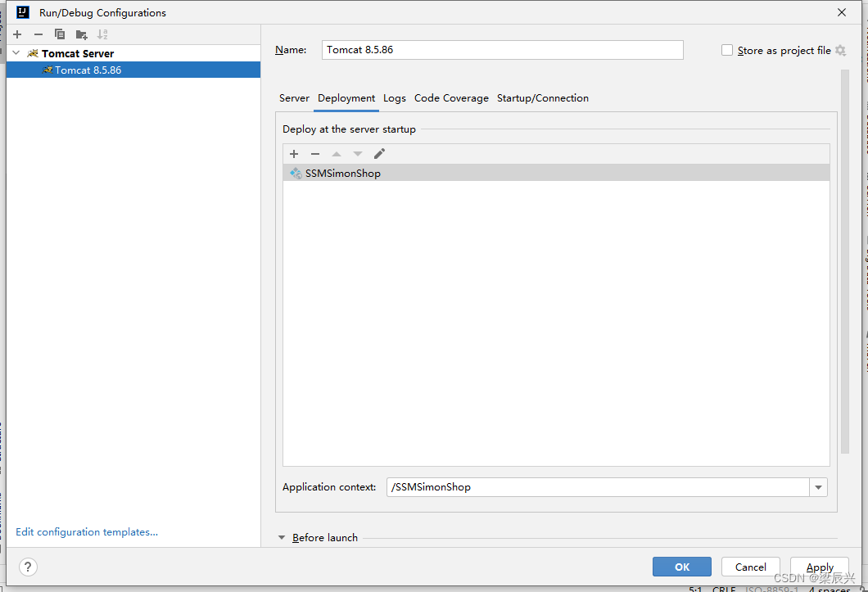
Task: Select the SSMSimonShop deployment entry
Action: (x=556, y=174)
